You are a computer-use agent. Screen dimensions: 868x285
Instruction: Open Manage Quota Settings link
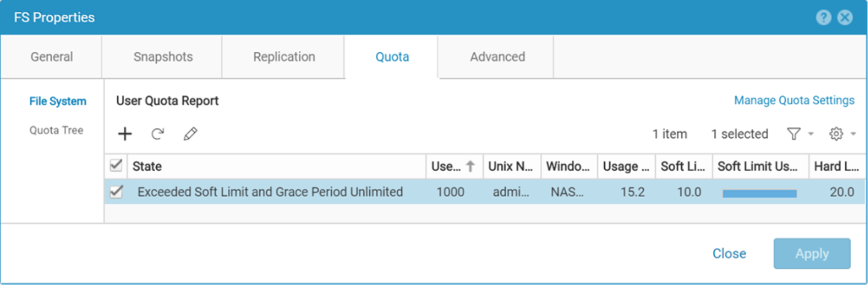tap(794, 101)
